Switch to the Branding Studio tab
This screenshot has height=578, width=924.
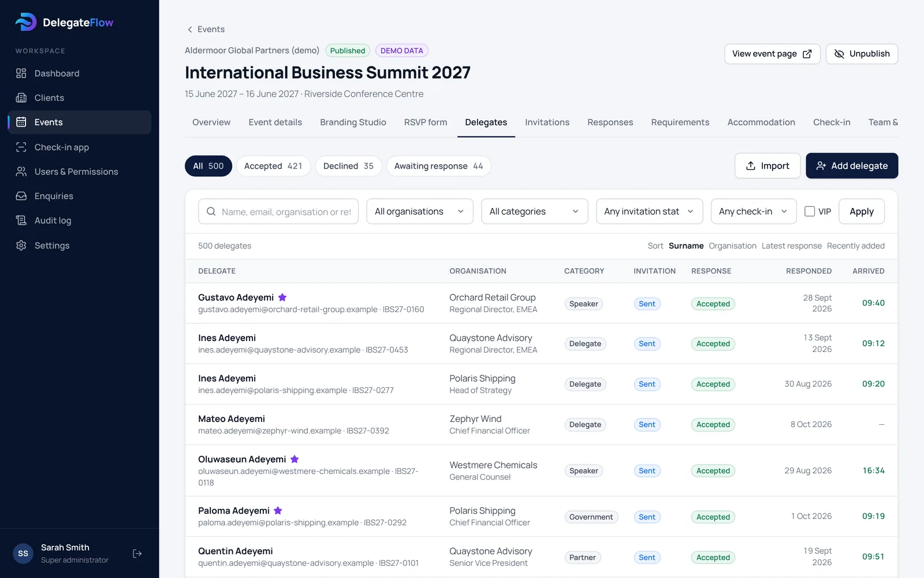tap(353, 123)
